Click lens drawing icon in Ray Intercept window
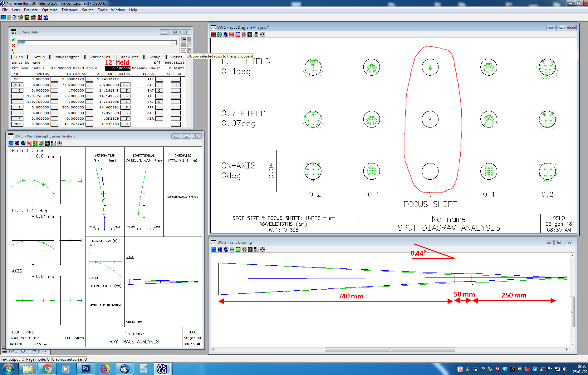Viewport: 588px width, 375px height. 17,143
